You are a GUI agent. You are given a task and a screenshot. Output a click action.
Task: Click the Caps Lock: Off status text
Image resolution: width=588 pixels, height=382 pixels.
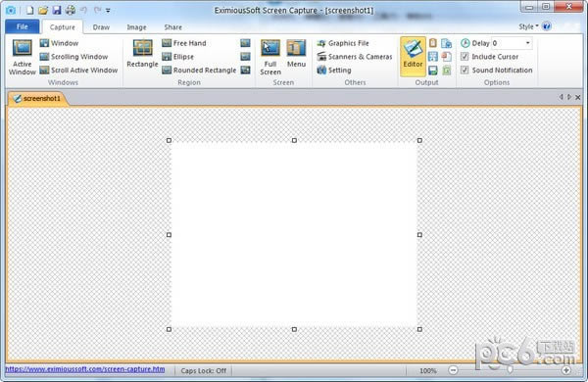[x=203, y=371]
